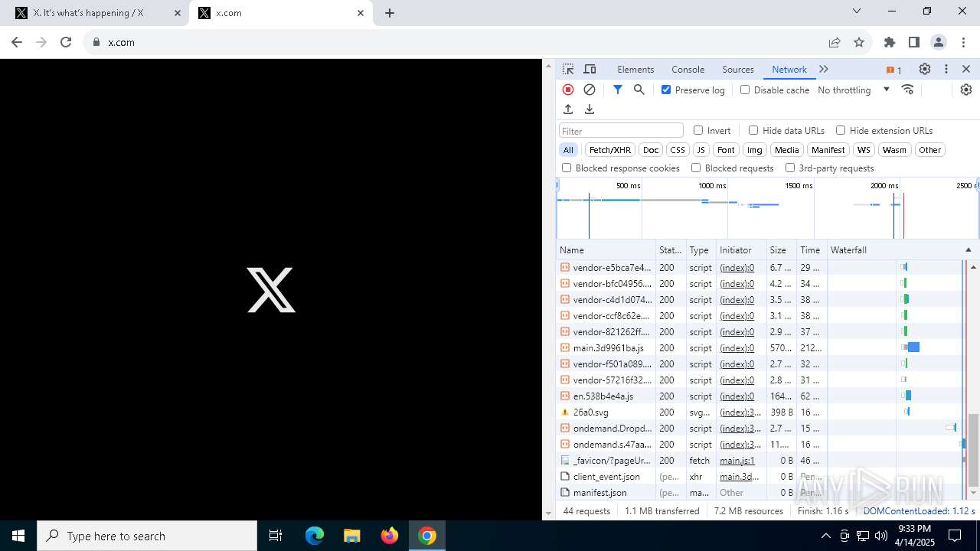Screen dimensions: 980x551
Task: Open the Chrome profile avatar
Action: pos(939,42)
